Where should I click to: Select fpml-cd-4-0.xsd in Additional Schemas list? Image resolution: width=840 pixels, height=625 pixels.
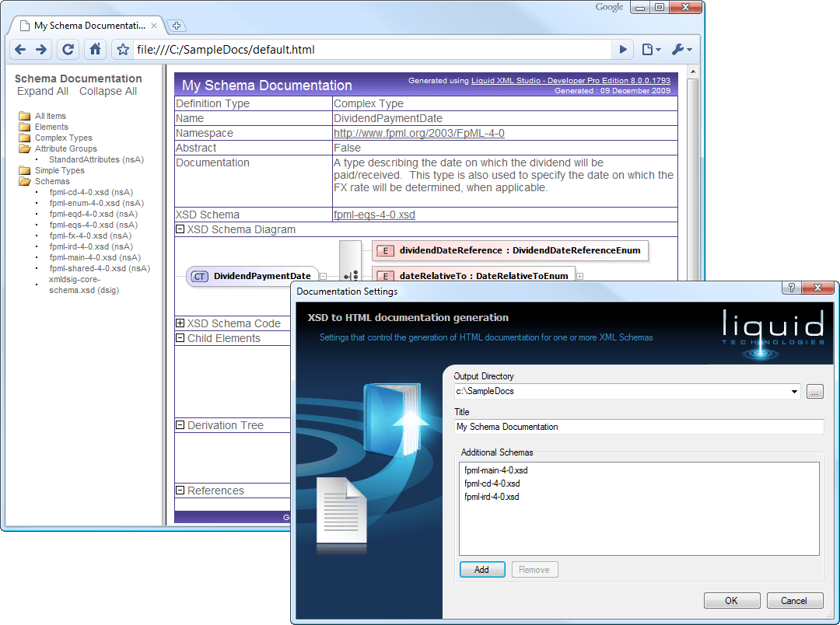490,484
